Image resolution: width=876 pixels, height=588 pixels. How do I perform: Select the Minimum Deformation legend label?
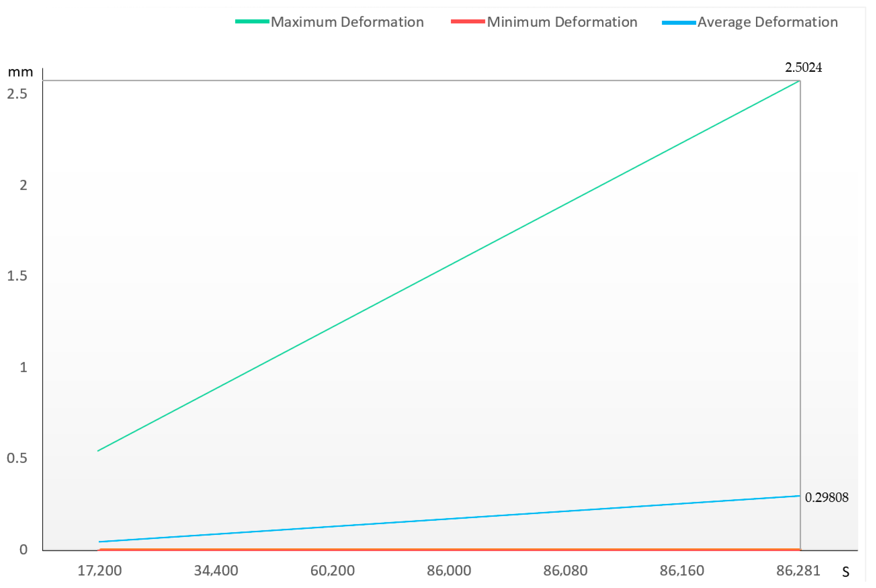coord(562,22)
